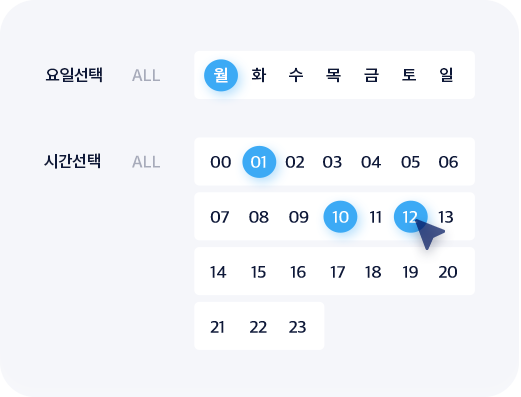Select 수 (Wednesday) day

(x=296, y=75)
